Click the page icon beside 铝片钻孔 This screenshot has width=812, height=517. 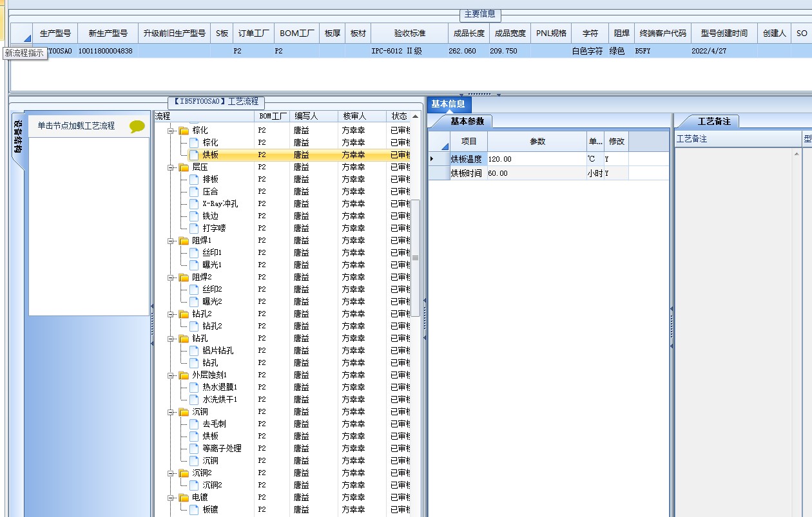coord(194,350)
